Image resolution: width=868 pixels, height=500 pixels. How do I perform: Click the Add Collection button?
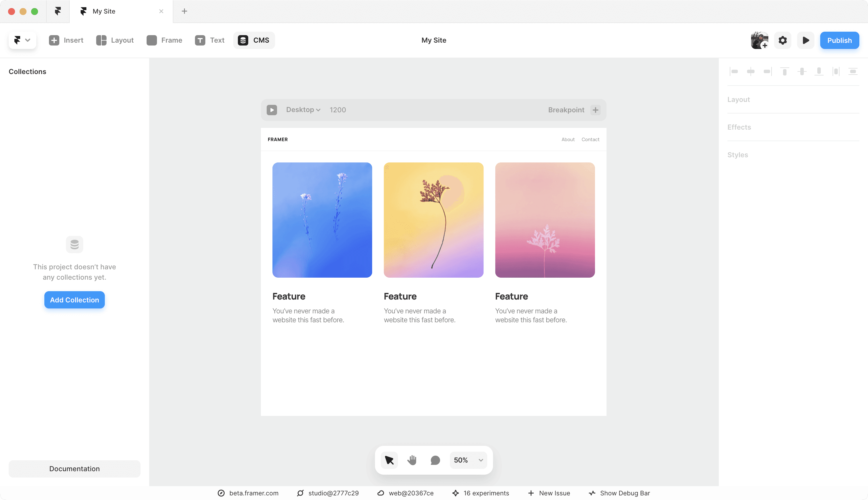75,300
